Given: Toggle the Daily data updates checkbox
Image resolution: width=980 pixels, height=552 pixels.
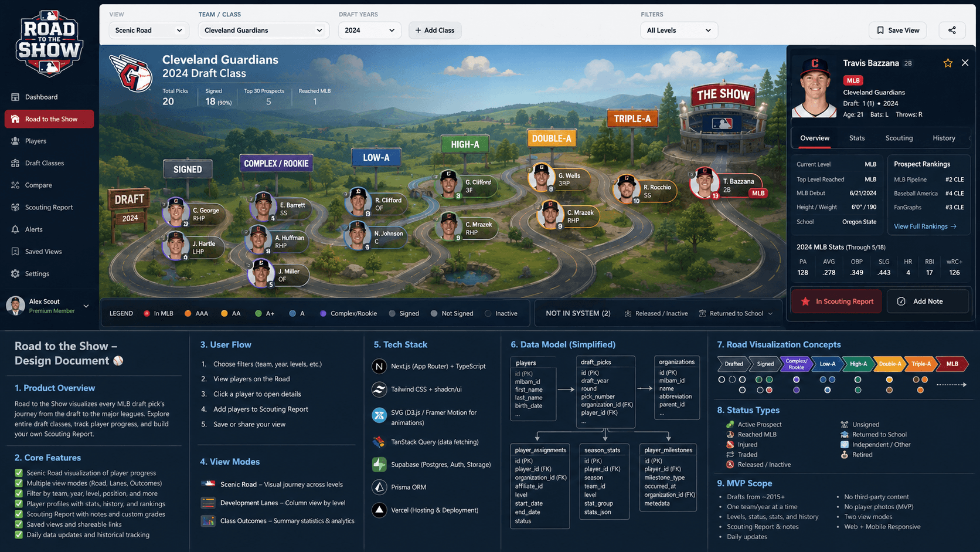Looking at the screenshot, I should [19, 534].
